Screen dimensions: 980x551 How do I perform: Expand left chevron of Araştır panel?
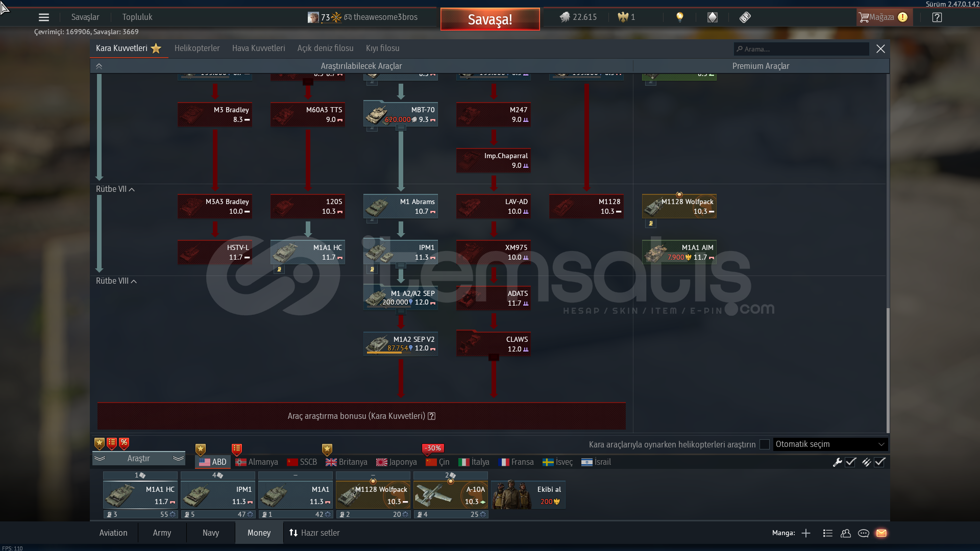tap(100, 459)
